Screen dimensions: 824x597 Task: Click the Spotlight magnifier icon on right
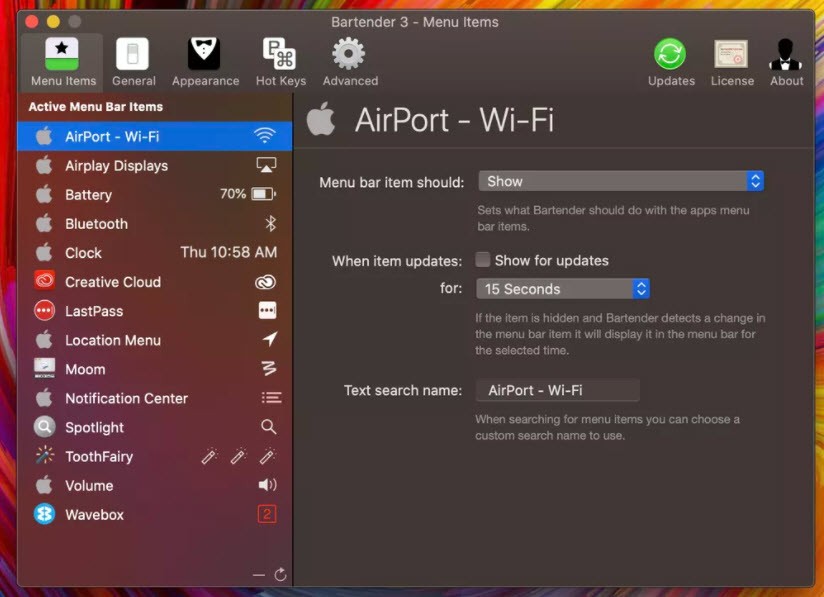click(x=269, y=426)
